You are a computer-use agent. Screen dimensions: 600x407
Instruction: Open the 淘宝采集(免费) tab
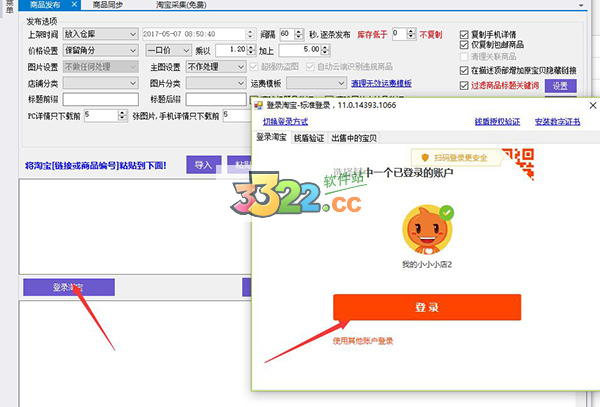tap(181, 5)
